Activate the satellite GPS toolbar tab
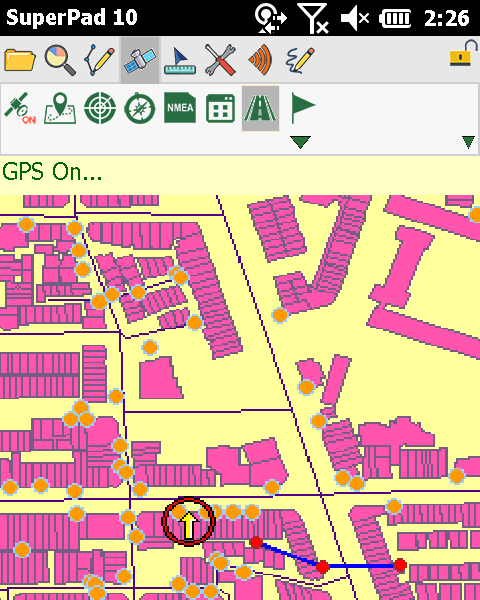 pos(140,60)
